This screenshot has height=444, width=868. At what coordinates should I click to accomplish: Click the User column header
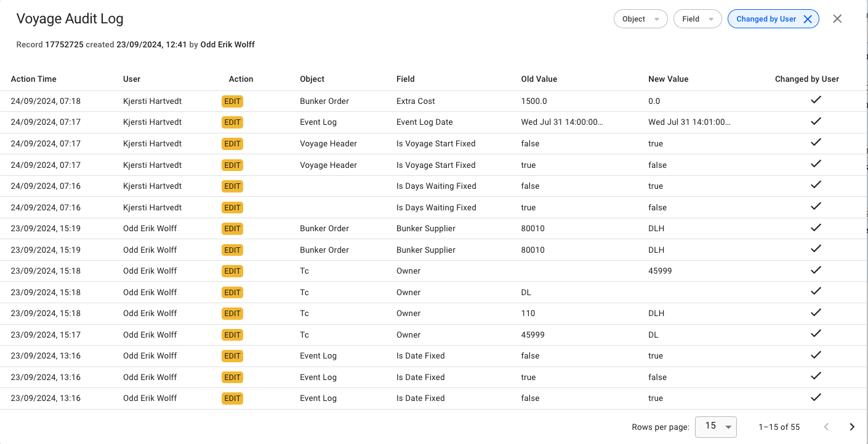point(132,79)
